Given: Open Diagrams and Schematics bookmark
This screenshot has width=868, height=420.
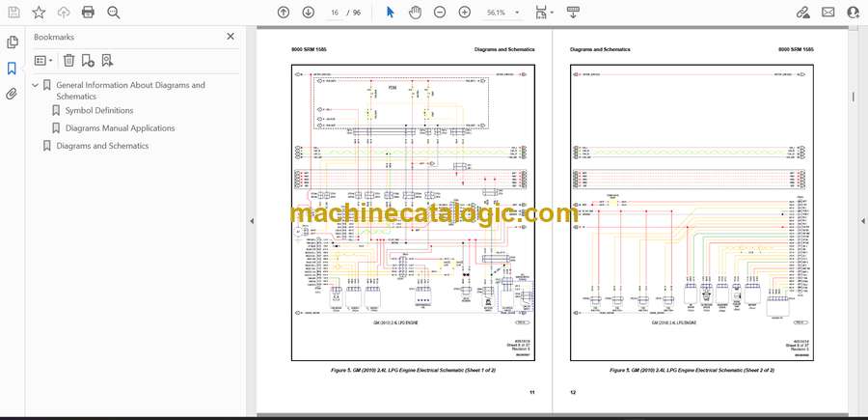Looking at the screenshot, I should (x=102, y=146).
